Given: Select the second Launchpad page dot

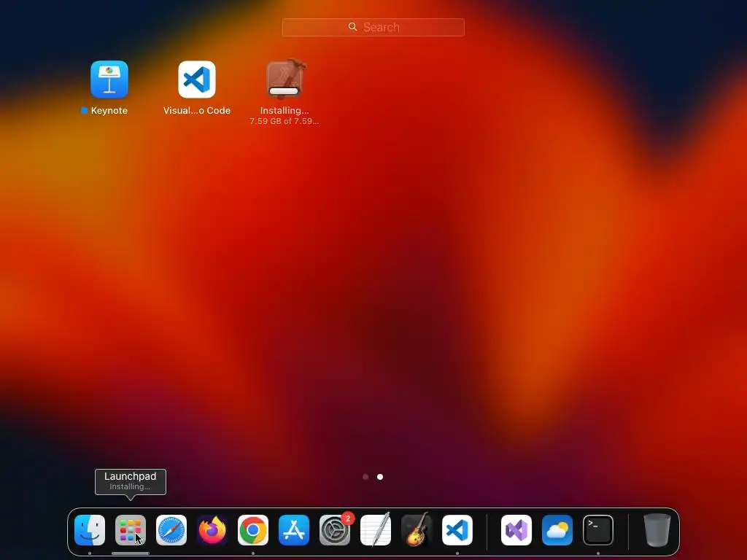Looking at the screenshot, I should [379, 477].
